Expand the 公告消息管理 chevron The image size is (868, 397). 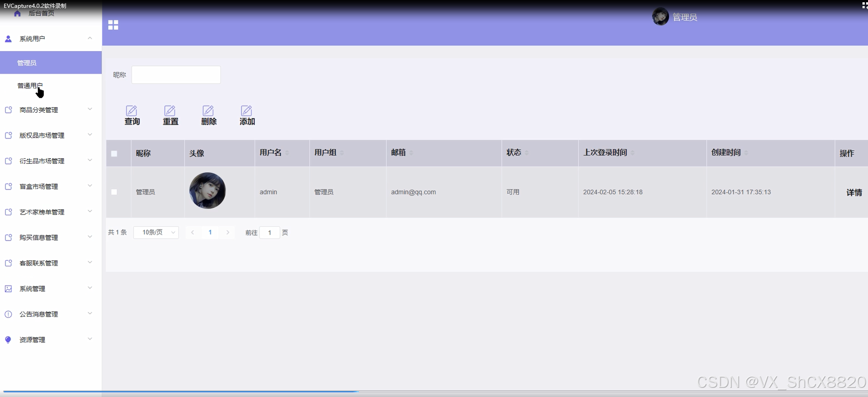(90, 313)
